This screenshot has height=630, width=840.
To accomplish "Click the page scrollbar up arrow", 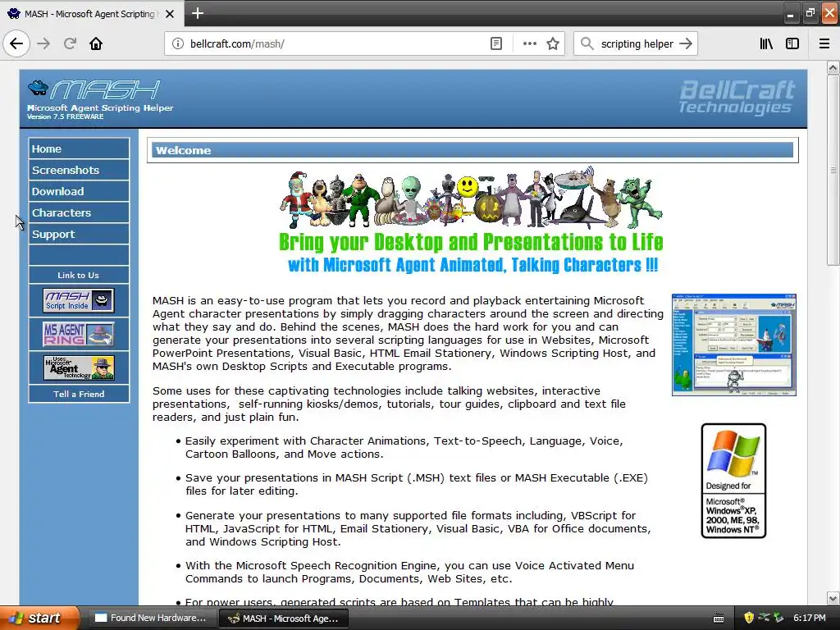I will point(833,67).
